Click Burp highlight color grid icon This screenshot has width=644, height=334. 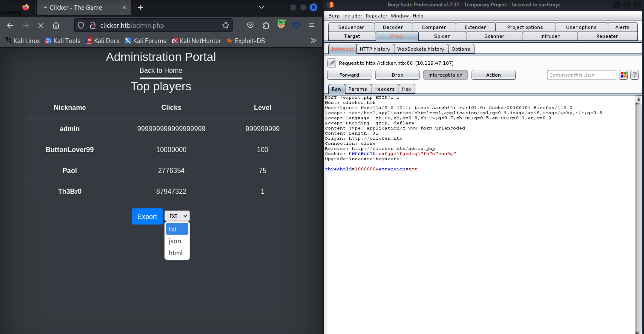click(623, 75)
